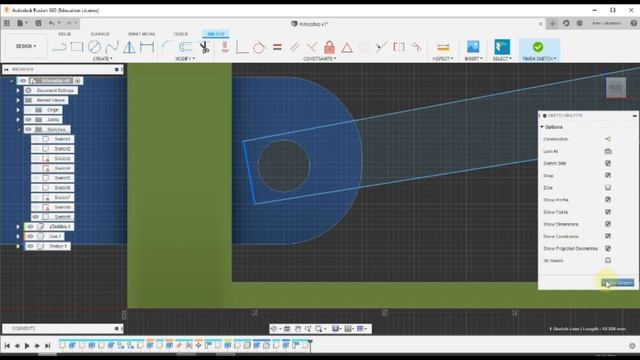640x360 pixels.
Task: Click the Orbit tool in navigation bar
Action: coord(274,329)
